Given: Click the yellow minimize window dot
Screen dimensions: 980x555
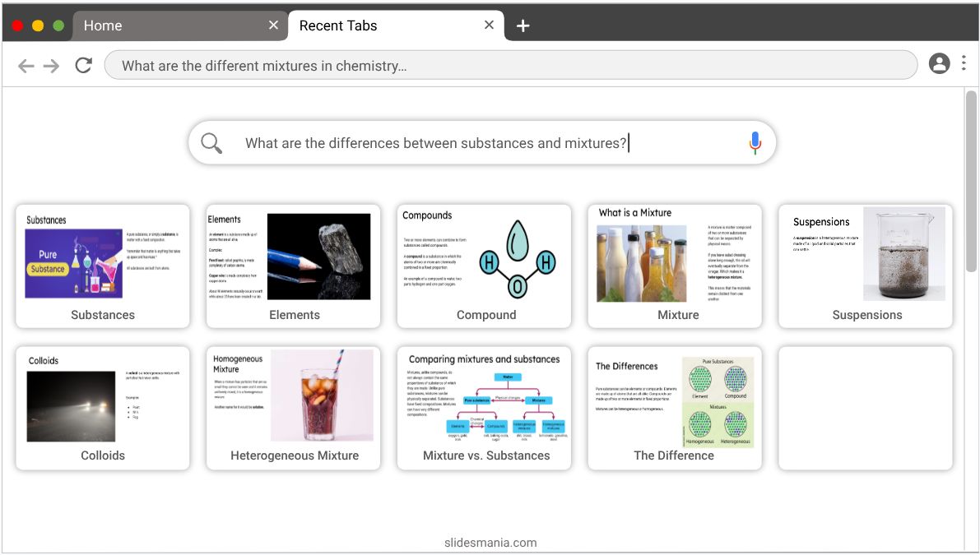Looking at the screenshot, I should (x=38, y=25).
